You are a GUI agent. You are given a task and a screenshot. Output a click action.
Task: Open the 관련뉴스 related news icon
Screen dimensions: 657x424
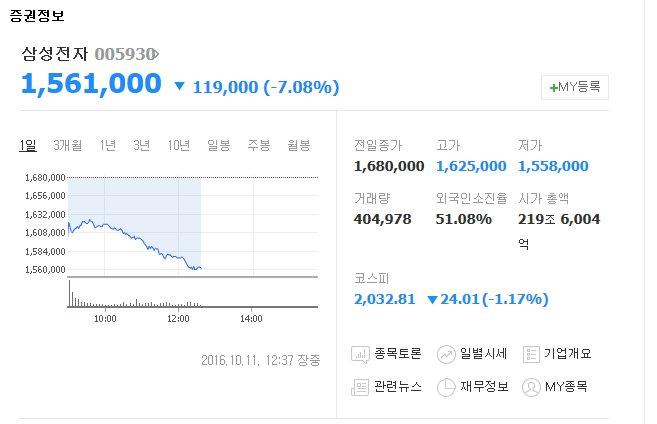(x=361, y=387)
